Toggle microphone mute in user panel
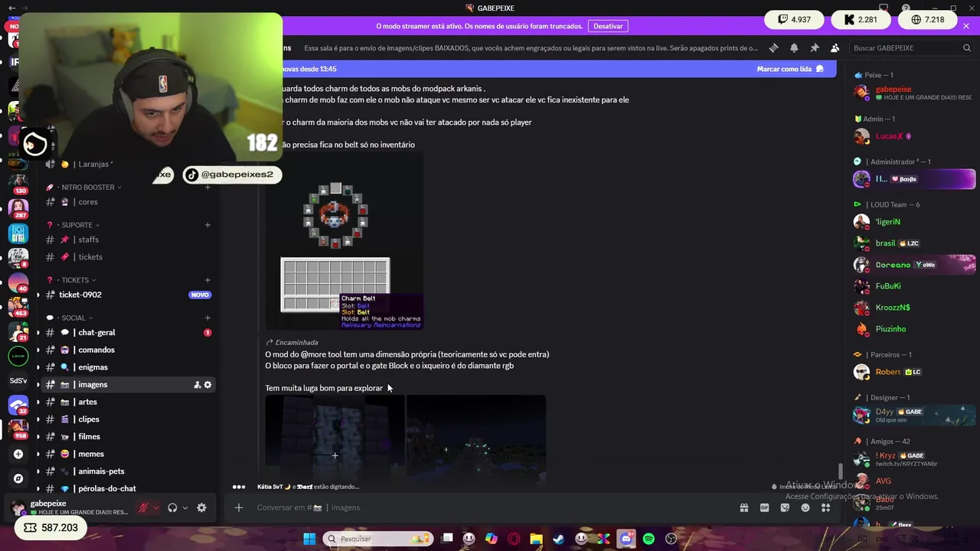980x551 pixels. [x=143, y=507]
